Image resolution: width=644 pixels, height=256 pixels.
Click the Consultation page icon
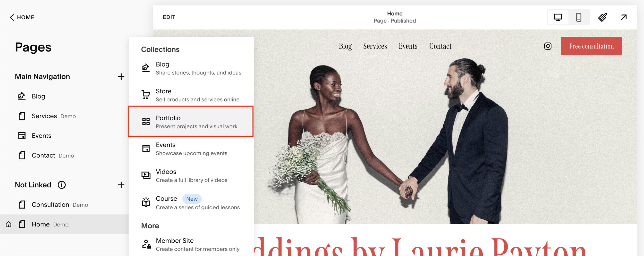pos(22,205)
